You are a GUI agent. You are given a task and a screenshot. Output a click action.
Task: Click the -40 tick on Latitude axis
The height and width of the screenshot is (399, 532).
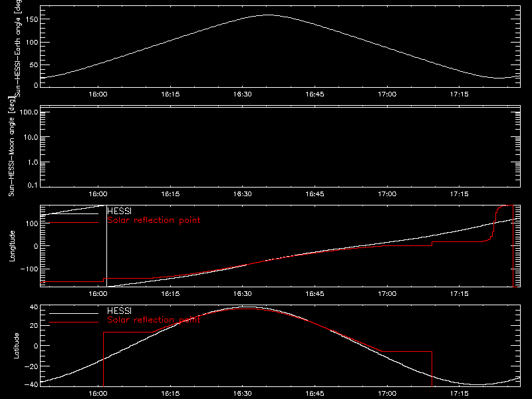(x=31, y=385)
